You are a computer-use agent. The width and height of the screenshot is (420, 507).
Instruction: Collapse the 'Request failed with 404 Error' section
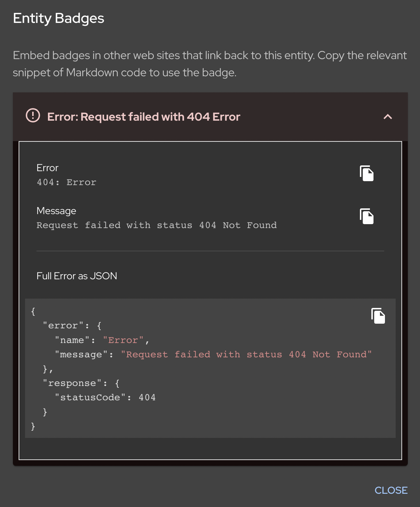pos(387,116)
